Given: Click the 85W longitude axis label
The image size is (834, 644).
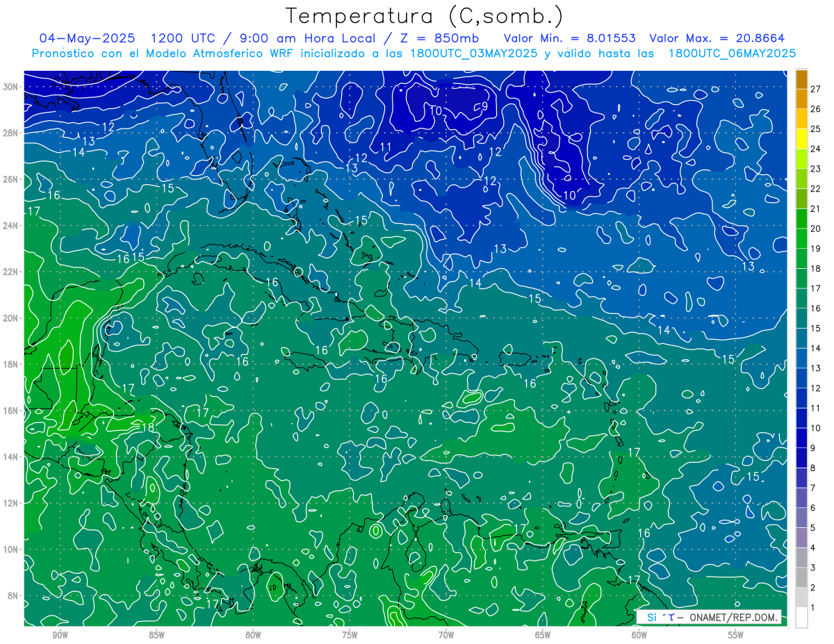Looking at the screenshot, I should pyautogui.click(x=156, y=635).
